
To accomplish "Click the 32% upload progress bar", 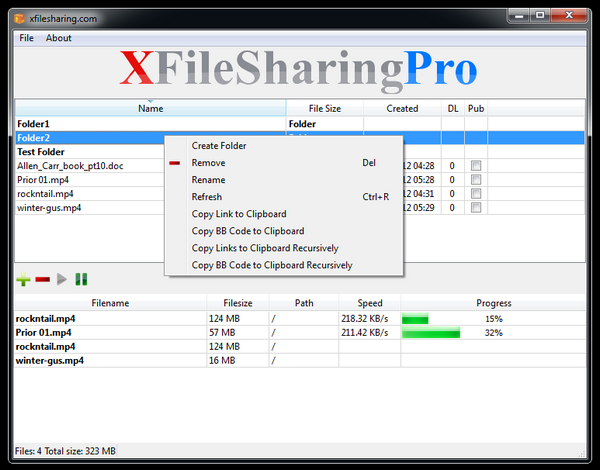I will (494, 333).
